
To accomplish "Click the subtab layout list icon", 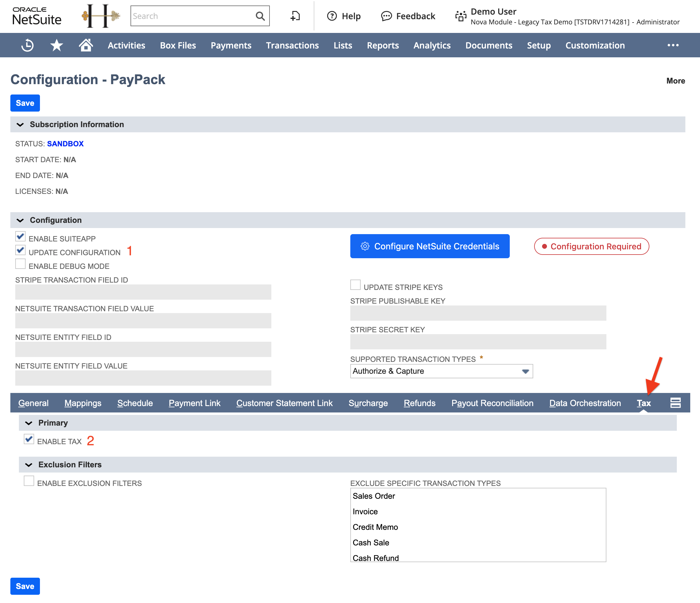I will point(675,403).
